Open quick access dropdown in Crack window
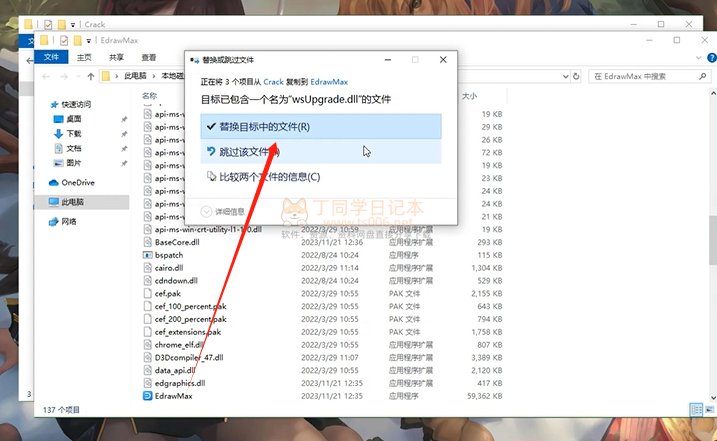The height and width of the screenshot is (441, 717). [x=72, y=25]
